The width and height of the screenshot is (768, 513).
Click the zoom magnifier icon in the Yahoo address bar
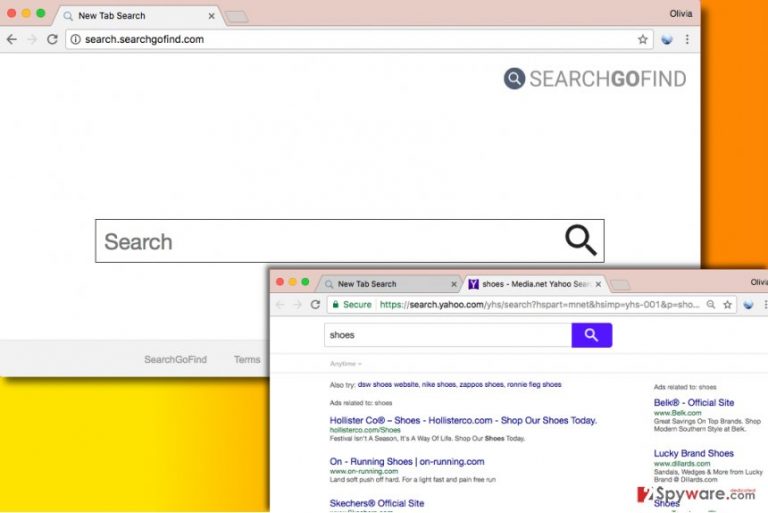(x=711, y=305)
